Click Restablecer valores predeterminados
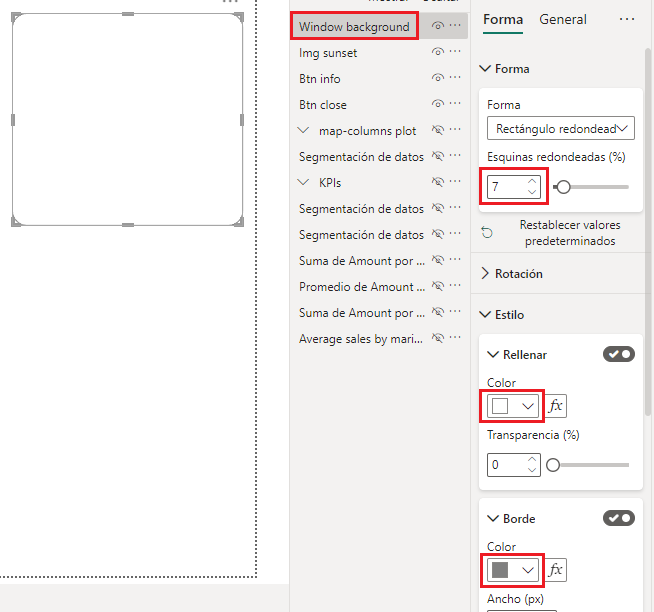The image size is (654, 612). (x=567, y=233)
